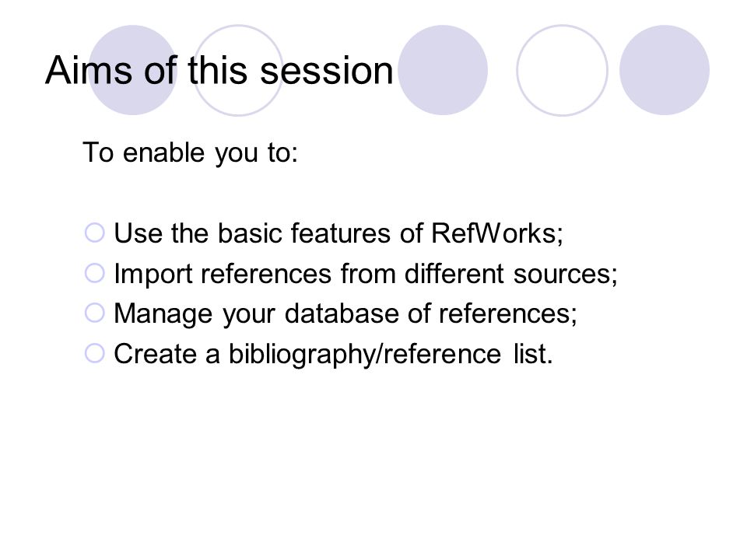Click the word 'database' in the third bullet
Screen dimensions: 747x560
(x=341, y=313)
